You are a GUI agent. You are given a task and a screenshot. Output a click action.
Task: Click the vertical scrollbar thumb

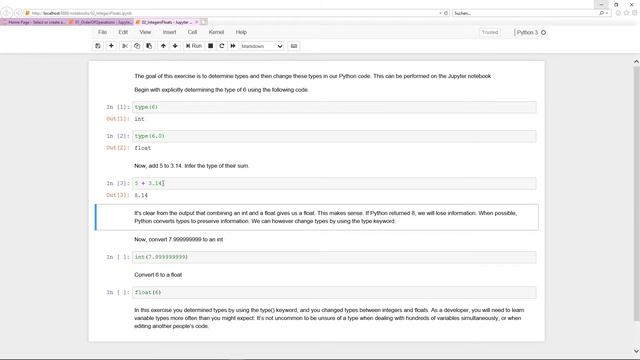click(x=636, y=194)
